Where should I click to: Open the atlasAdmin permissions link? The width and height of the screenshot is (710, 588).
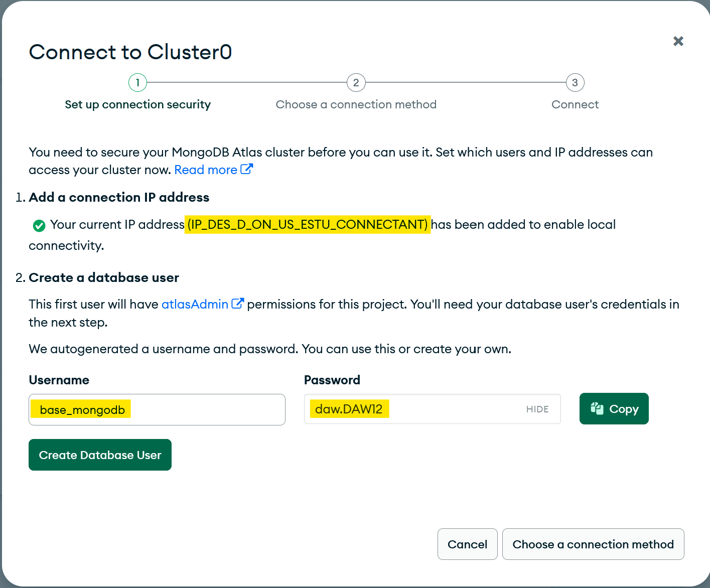195,304
